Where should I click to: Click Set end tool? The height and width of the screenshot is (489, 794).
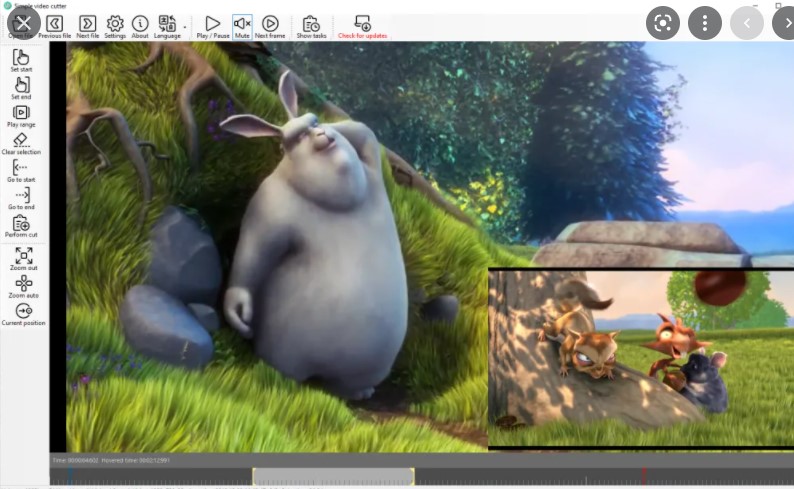21,88
